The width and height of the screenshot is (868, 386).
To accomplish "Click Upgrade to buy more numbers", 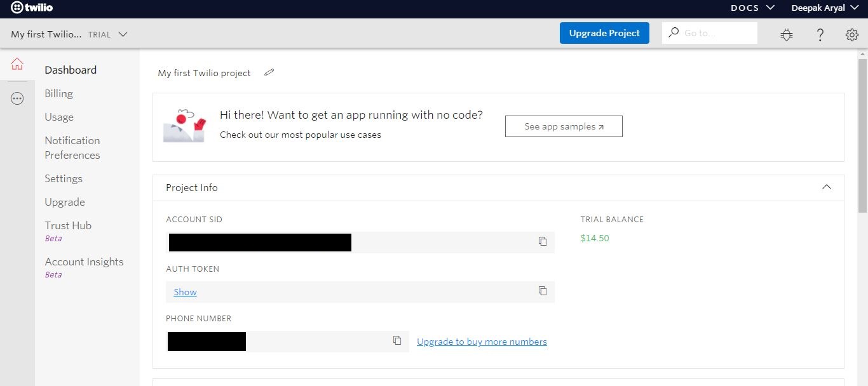I will (x=482, y=342).
